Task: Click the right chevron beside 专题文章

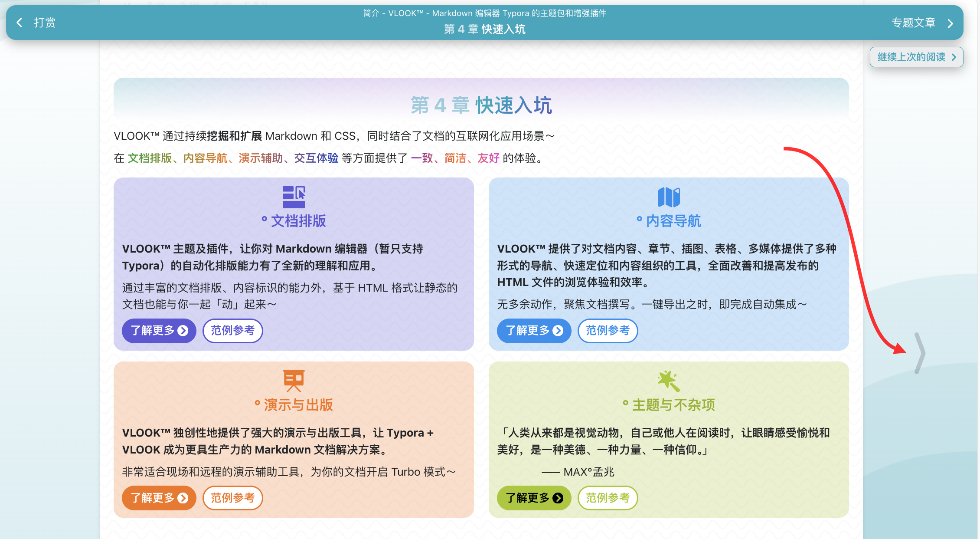Action: click(950, 23)
